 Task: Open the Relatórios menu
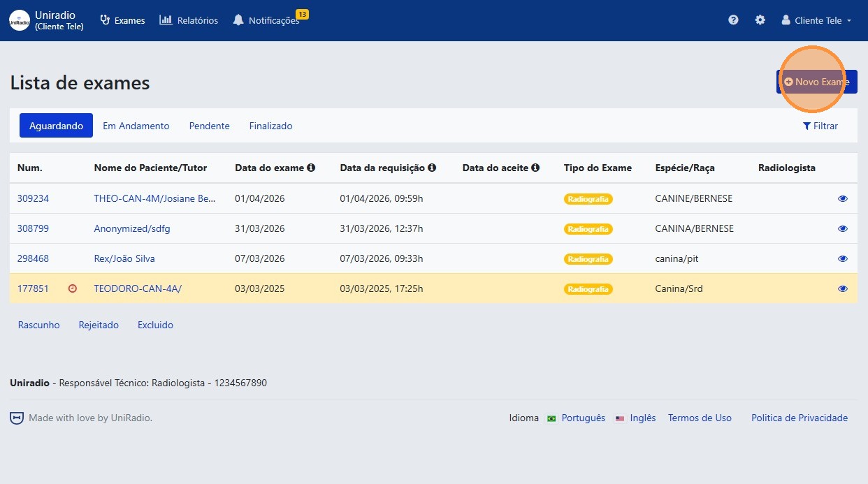pyautogui.click(x=189, y=20)
